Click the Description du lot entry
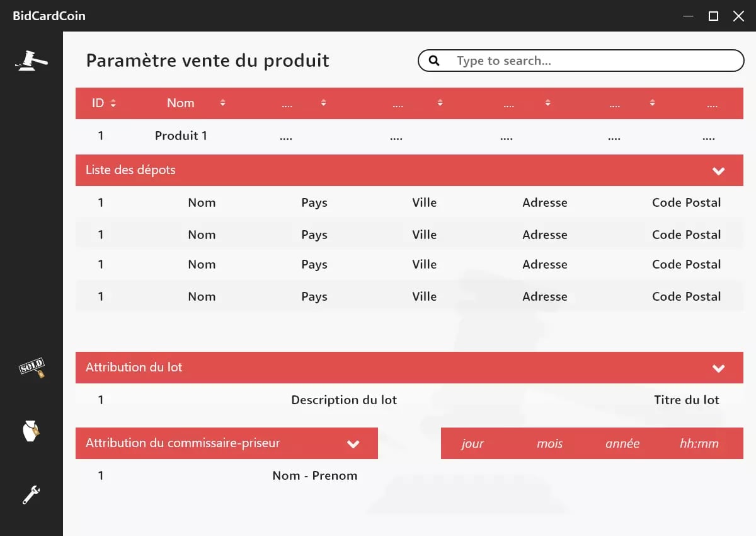 pyautogui.click(x=344, y=400)
